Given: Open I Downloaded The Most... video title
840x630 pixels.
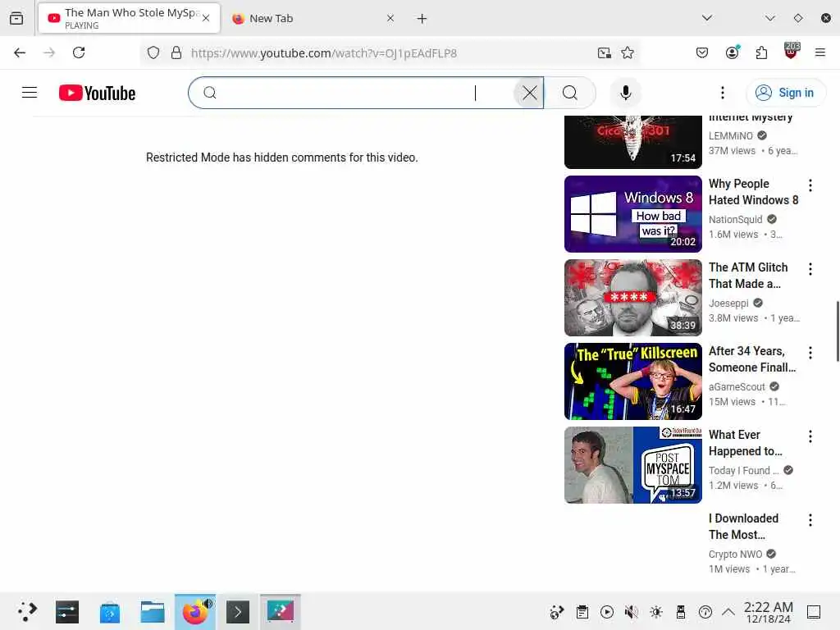Looking at the screenshot, I should point(743,526).
